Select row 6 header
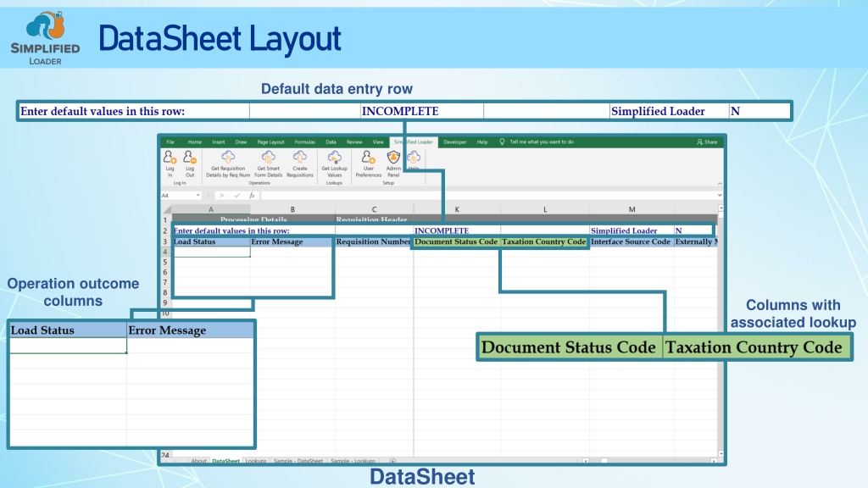Viewport: 868px width, 488px height. tap(165, 272)
